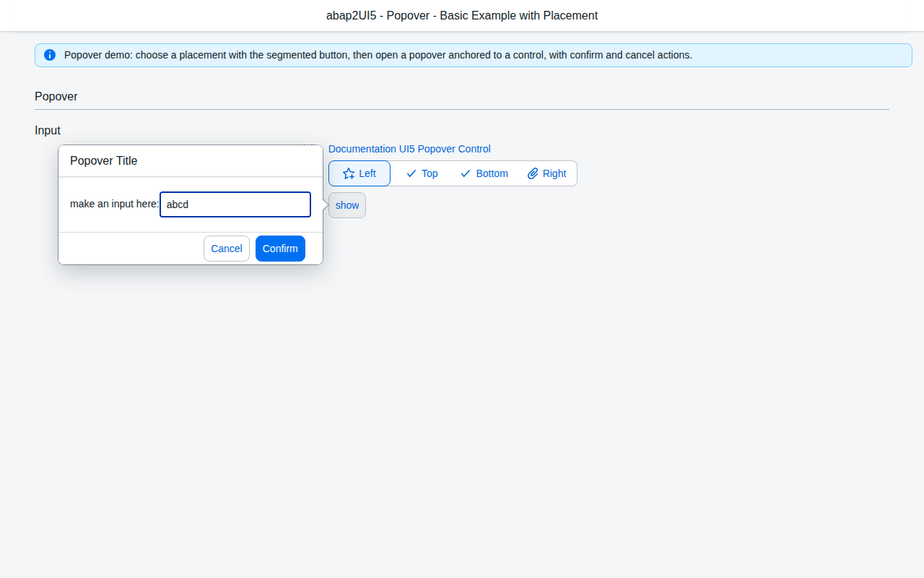The height and width of the screenshot is (578, 924).
Task: Click the Popover demo message strip text
Action: coord(378,55)
